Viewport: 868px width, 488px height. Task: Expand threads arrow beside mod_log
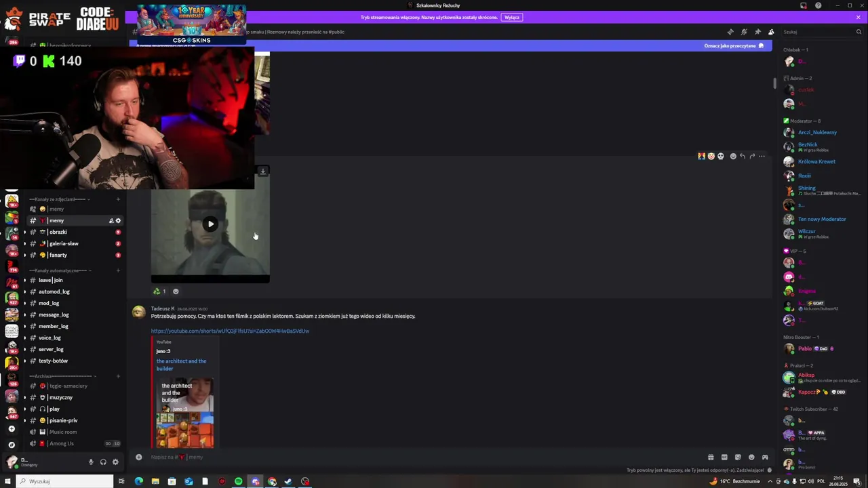tap(25, 303)
